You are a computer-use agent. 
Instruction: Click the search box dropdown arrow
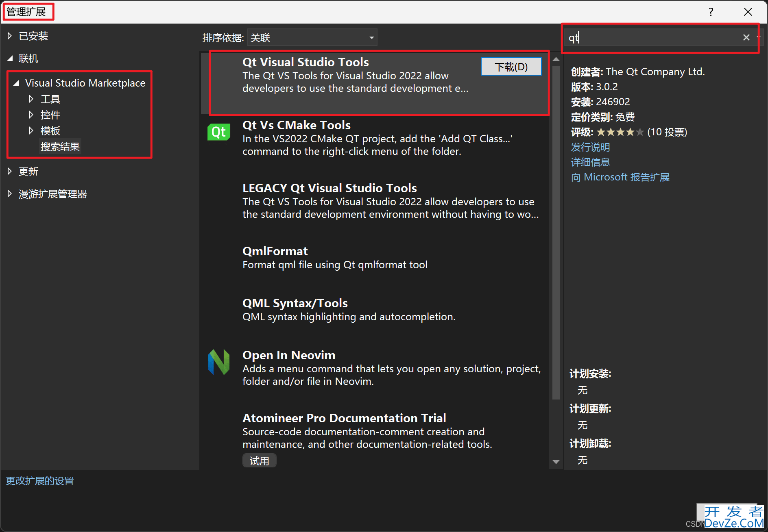click(758, 37)
